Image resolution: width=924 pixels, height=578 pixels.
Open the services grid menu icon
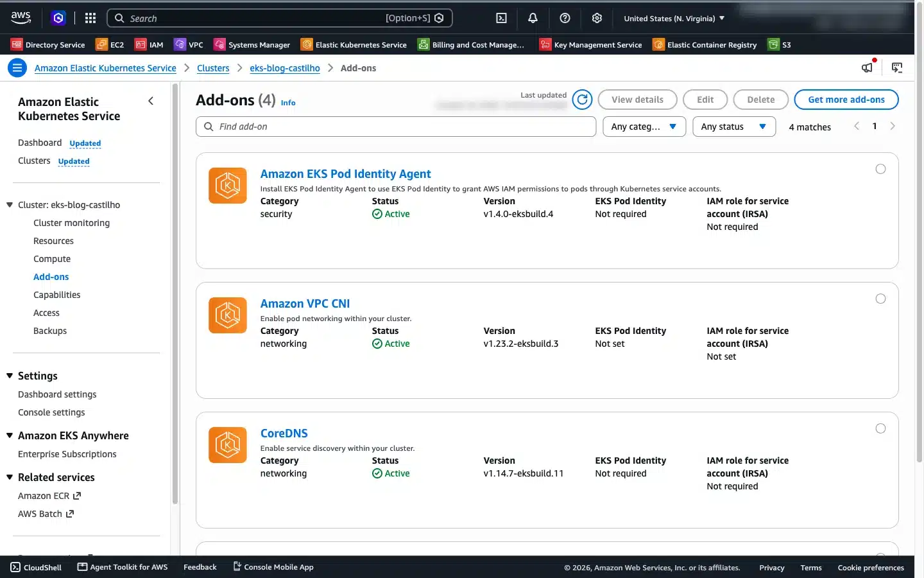[x=90, y=18]
